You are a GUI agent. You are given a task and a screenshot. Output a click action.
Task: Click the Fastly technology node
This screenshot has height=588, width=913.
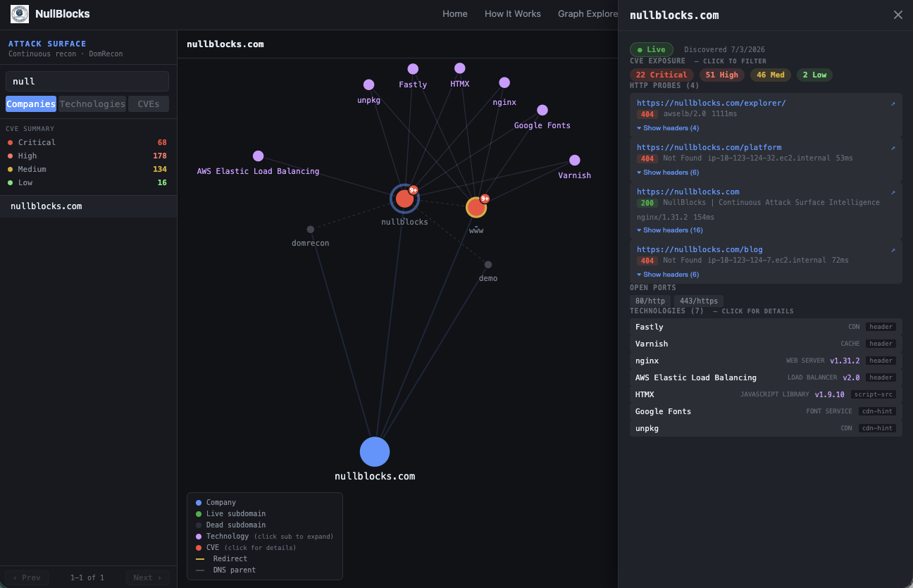point(413,69)
